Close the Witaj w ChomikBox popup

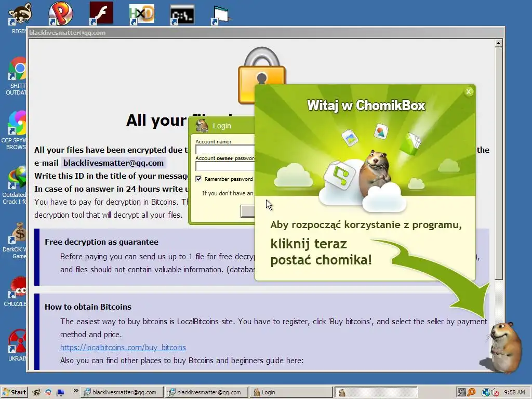469,91
